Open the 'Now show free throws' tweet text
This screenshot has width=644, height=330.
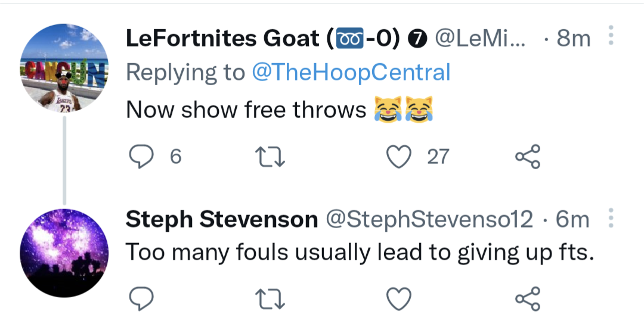(246, 110)
